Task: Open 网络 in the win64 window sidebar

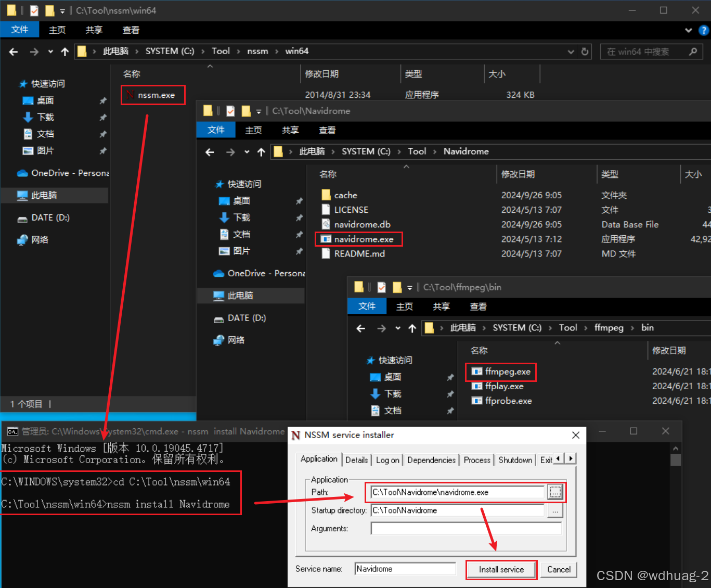Action: click(40, 239)
